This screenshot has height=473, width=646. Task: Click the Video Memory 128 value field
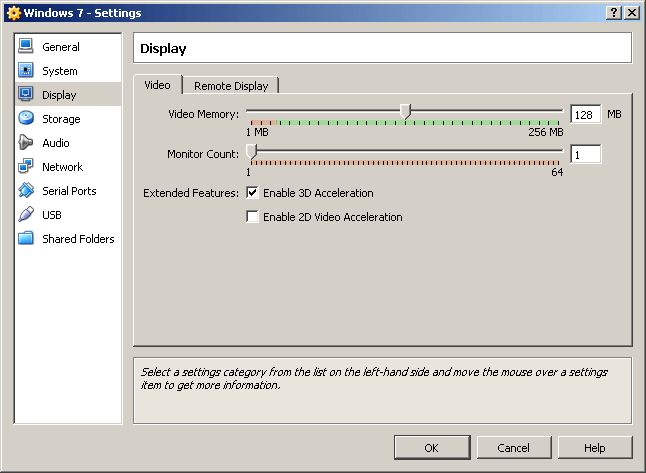click(585, 114)
